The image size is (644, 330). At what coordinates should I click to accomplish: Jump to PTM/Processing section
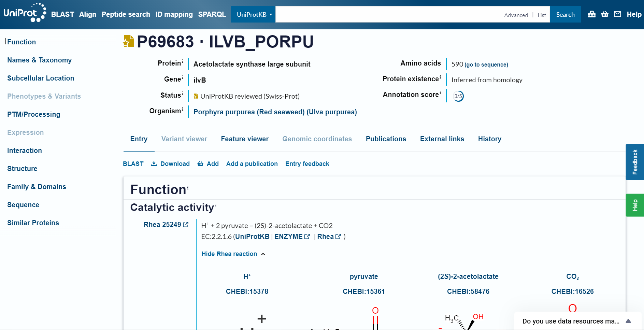34,114
